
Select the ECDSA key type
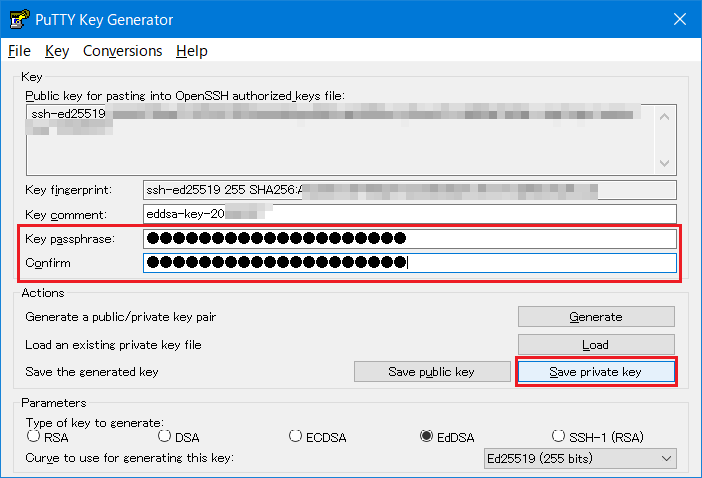coord(296,436)
